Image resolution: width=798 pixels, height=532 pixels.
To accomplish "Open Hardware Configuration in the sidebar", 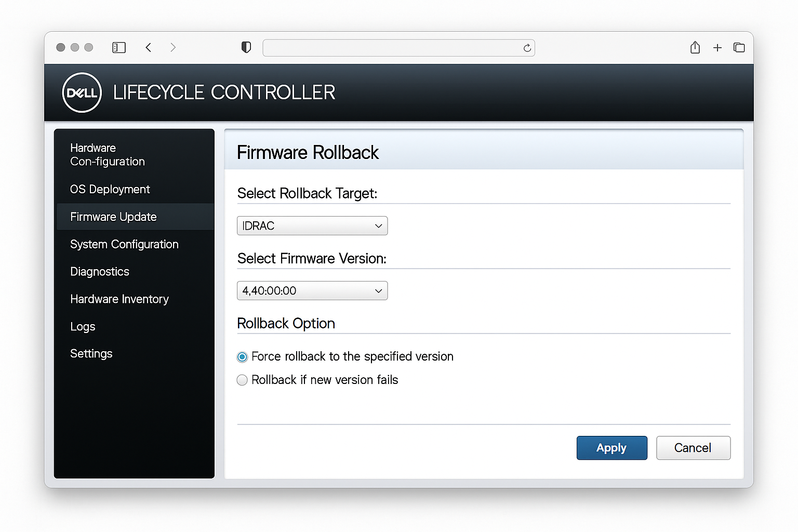I will click(108, 155).
